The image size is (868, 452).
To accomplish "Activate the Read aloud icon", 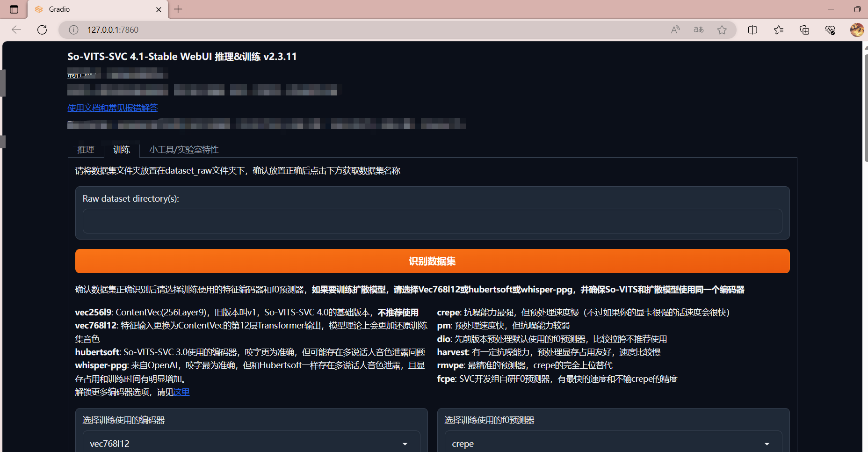I will (675, 30).
